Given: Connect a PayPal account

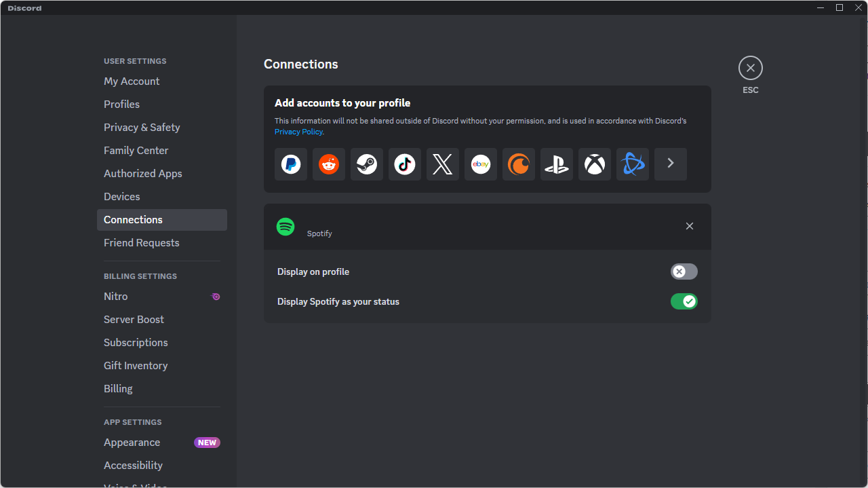Looking at the screenshot, I should click(291, 164).
